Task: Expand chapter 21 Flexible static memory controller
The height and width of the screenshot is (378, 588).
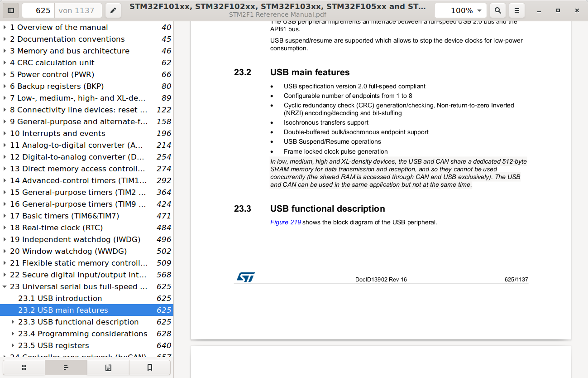Action: point(5,263)
